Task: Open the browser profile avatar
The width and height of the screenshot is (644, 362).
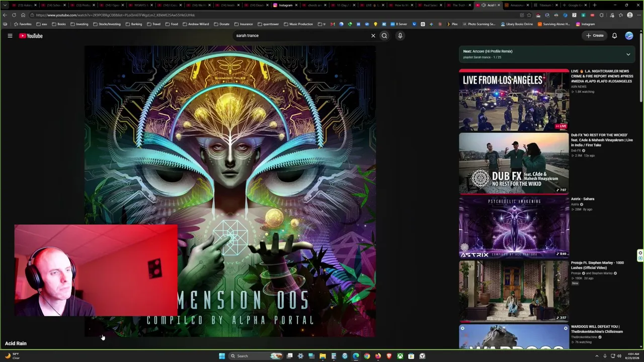Action: pyautogui.click(x=629, y=15)
